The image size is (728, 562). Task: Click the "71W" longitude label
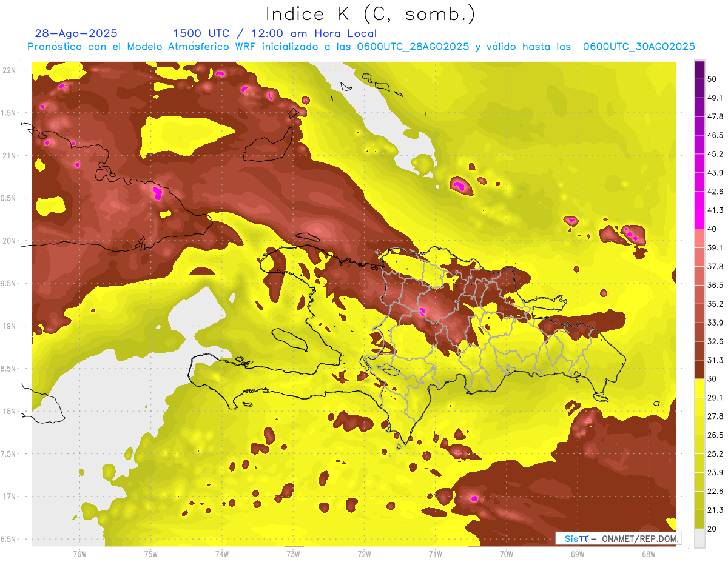(435, 554)
